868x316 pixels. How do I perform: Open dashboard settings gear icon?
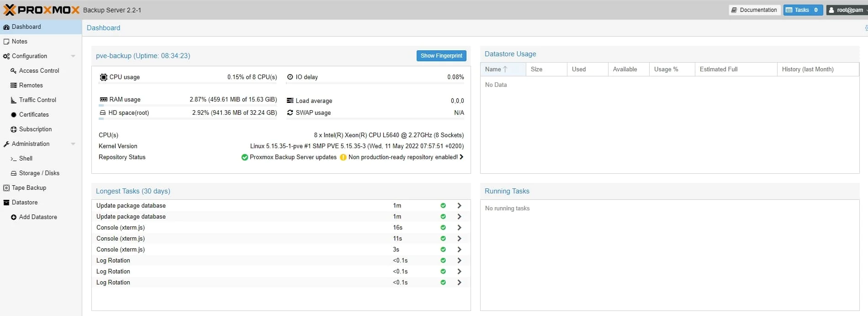point(866,28)
